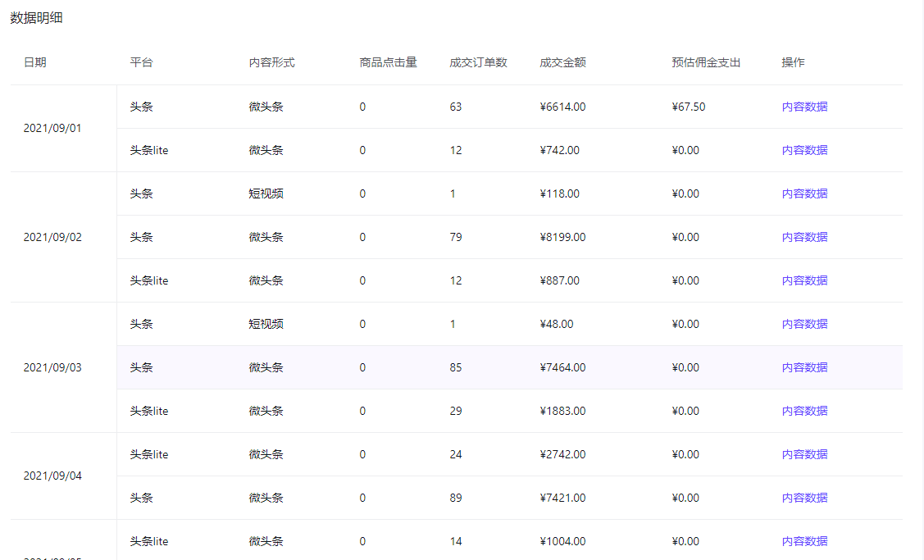Click 头条 platform in the ¥7421.00 row
The image size is (924, 560).
tap(141, 499)
